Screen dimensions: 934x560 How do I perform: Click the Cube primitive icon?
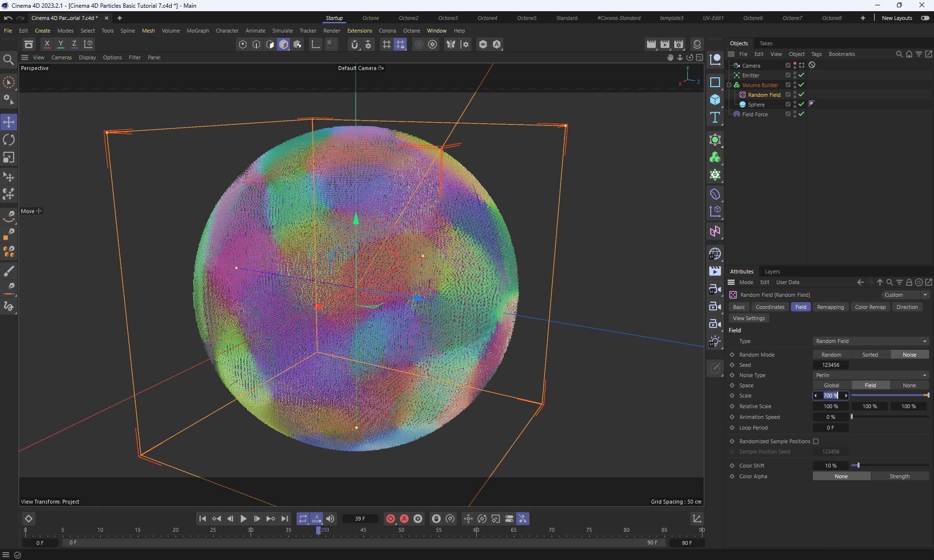715,99
